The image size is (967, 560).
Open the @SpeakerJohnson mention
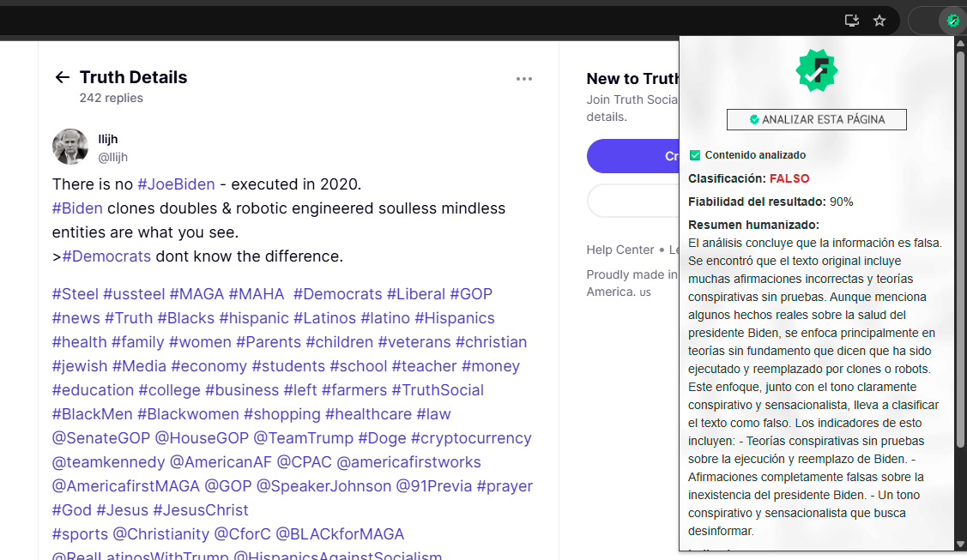coord(323,486)
